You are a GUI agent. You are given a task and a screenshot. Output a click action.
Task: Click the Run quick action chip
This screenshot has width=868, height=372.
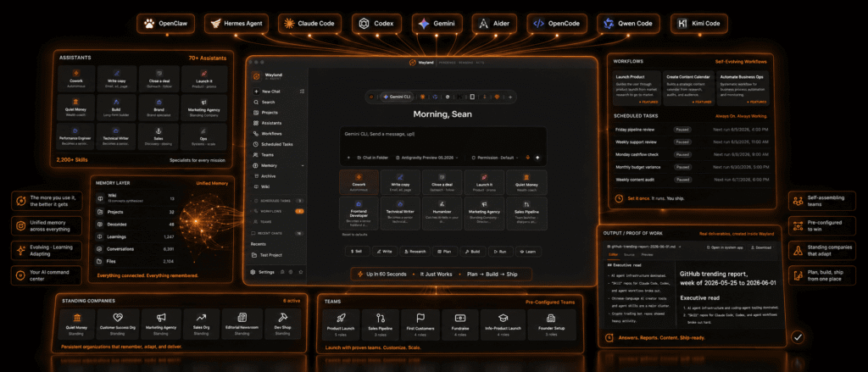pos(500,252)
